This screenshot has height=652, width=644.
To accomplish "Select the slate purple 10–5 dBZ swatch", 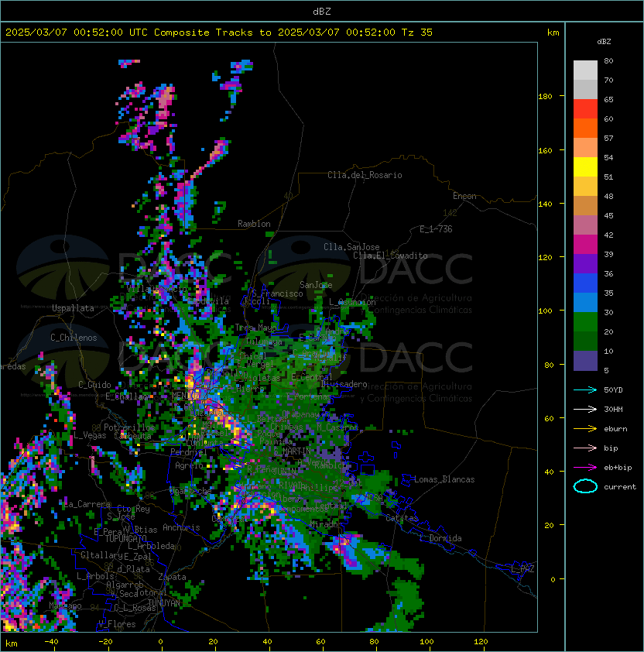I will point(585,361).
